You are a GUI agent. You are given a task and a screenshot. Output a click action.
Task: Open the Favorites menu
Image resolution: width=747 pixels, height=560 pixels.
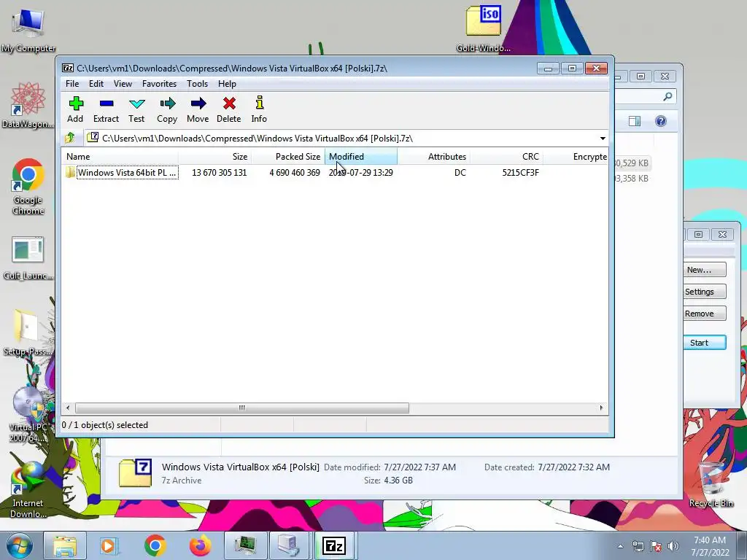click(159, 84)
